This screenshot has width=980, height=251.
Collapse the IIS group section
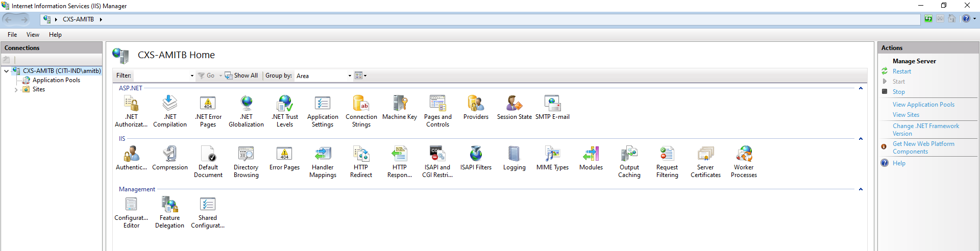[x=861, y=139]
